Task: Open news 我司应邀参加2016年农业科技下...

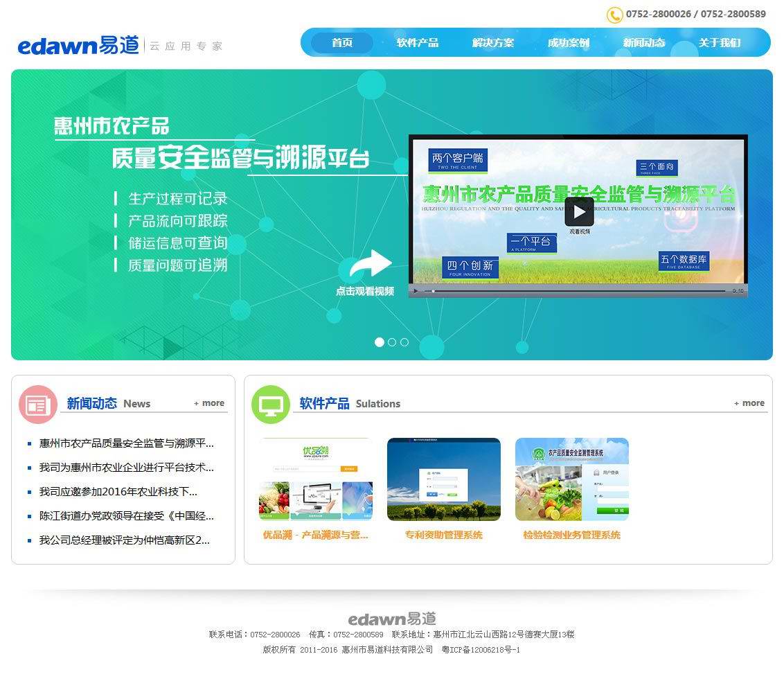Action: tap(118, 491)
